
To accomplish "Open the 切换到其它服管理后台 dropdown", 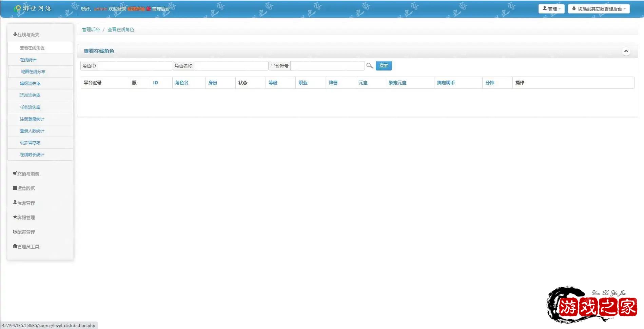I will pyautogui.click(x=599, y=9).
